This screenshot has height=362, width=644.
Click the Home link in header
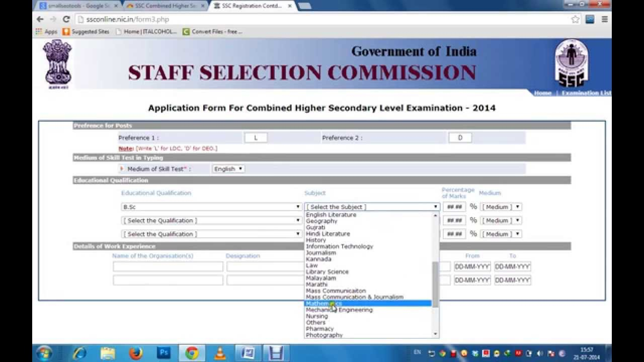click(x=542, y=93)
